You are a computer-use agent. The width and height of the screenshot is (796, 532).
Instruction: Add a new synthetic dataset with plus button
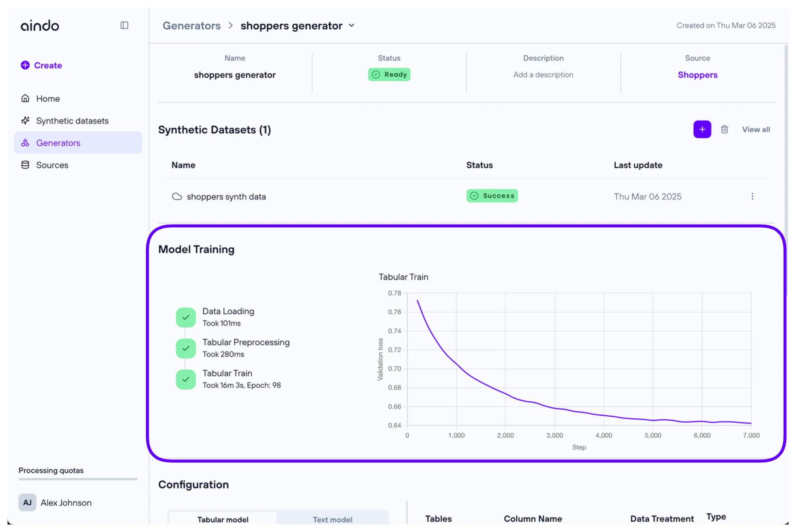(702, 129)
